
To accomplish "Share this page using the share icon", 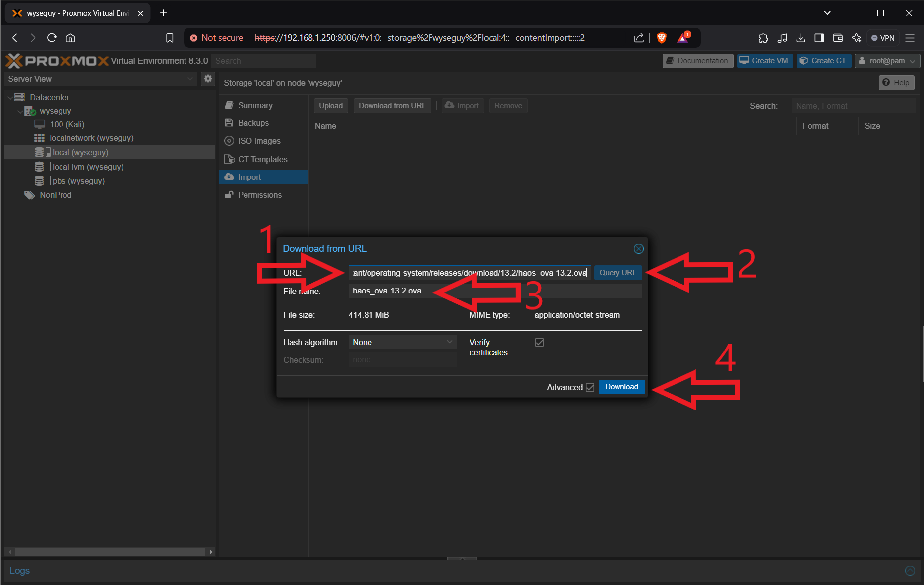I will click(x=639, y=38).
